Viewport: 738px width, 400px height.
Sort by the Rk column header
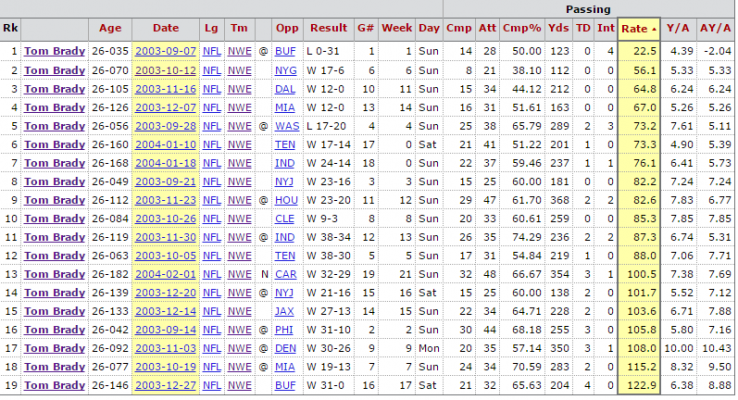pyautogui.click(x=10, y=28)
